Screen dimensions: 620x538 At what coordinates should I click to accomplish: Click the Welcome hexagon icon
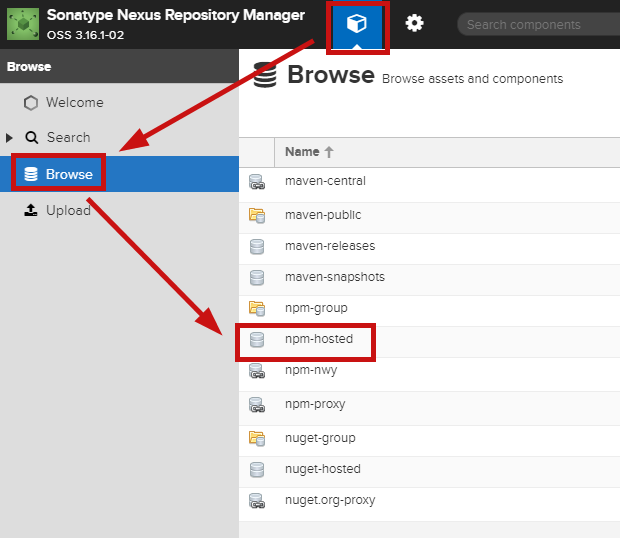pyautogui.click(x=31, y=103)
